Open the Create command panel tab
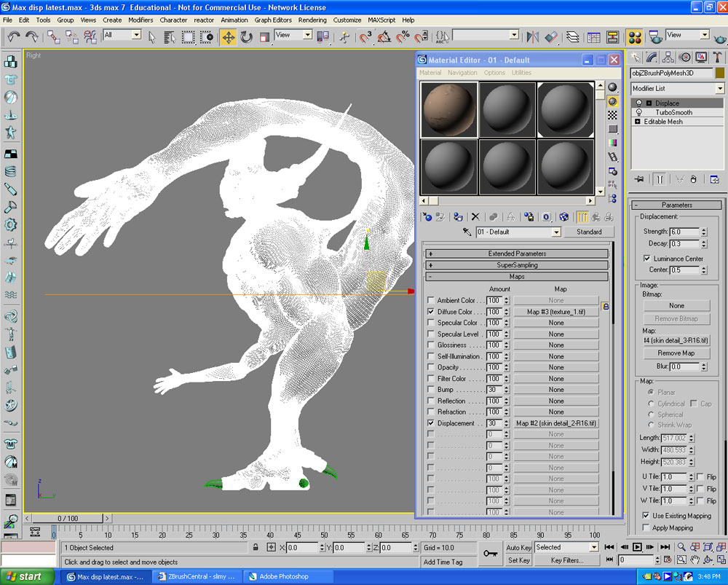This screenshot has width=728, height=585. point(635,57)
